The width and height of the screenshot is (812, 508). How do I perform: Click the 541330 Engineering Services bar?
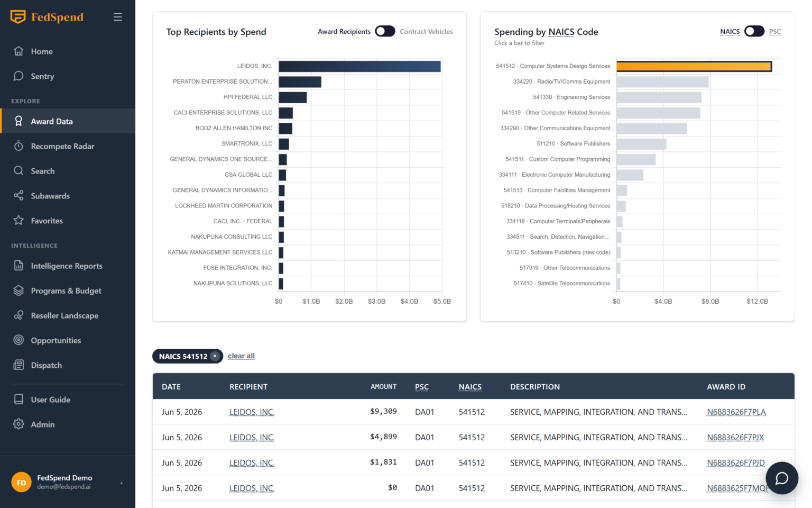coord(659,97)
